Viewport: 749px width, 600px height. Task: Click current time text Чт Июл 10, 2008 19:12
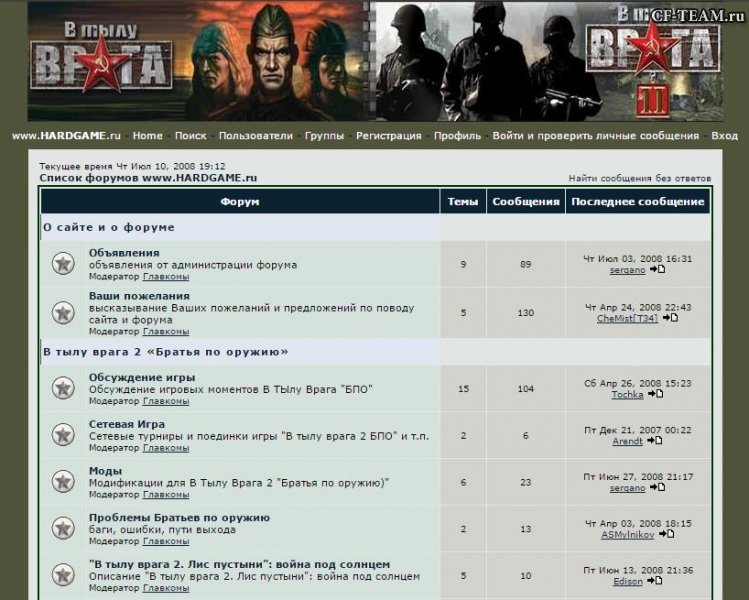click(171, 166)
